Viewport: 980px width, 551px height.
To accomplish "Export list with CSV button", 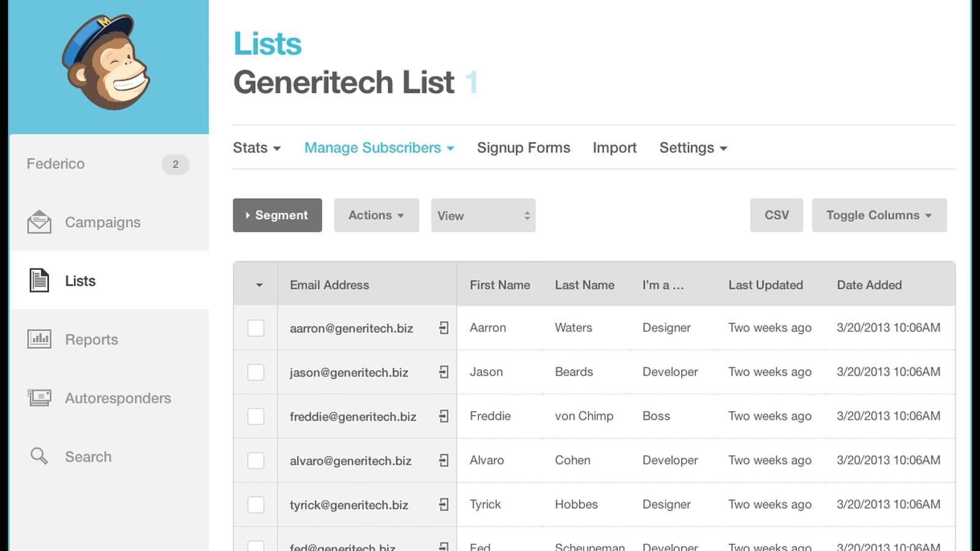I will 777,215.
